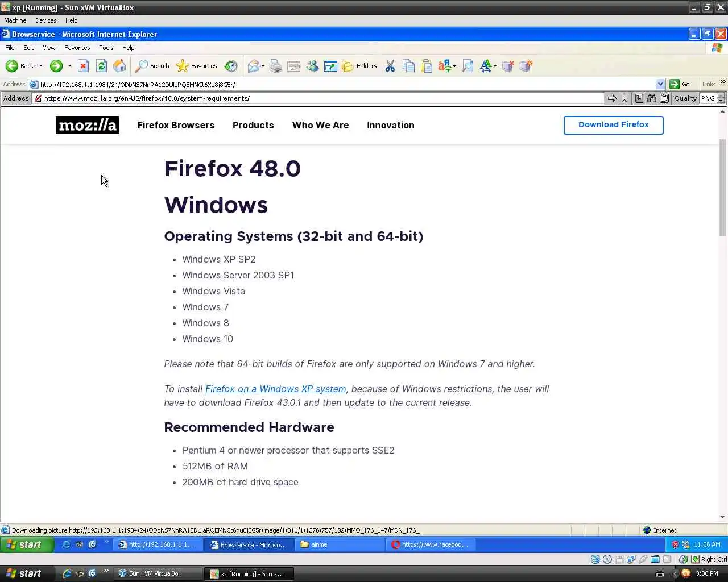Open the Who We Are nav item
Viewport: 728px width, 582px height.
(320, 125)
